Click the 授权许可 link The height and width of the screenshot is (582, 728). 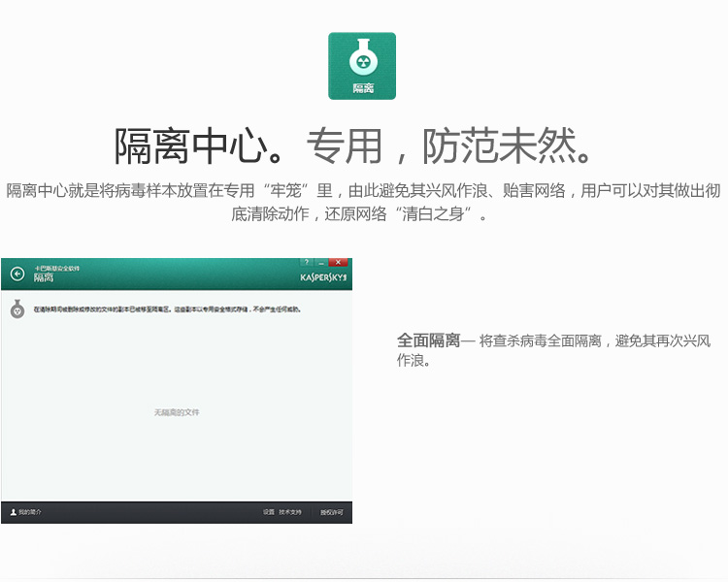(331, 512)
